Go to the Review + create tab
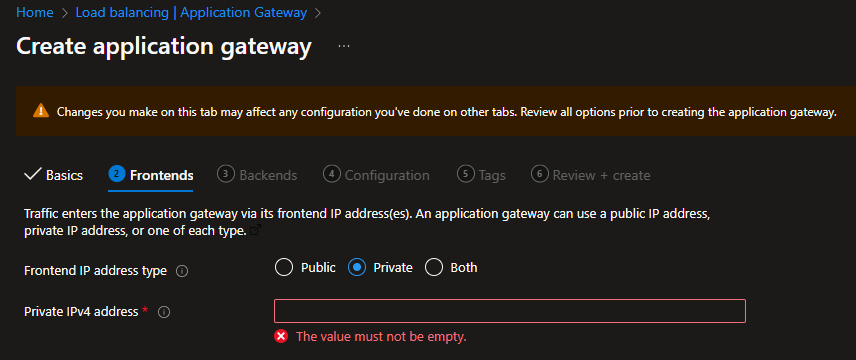This screenshot has width=856, height=360. click(x=591, y=175)
